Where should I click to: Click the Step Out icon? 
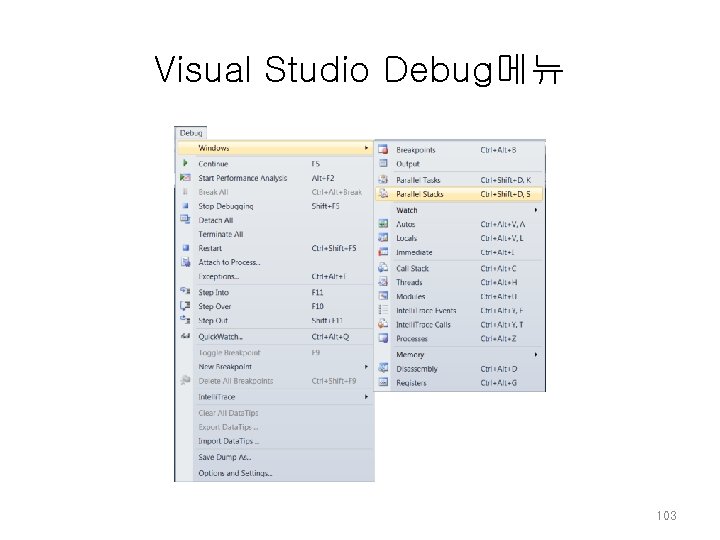click(x=185, y=320)
